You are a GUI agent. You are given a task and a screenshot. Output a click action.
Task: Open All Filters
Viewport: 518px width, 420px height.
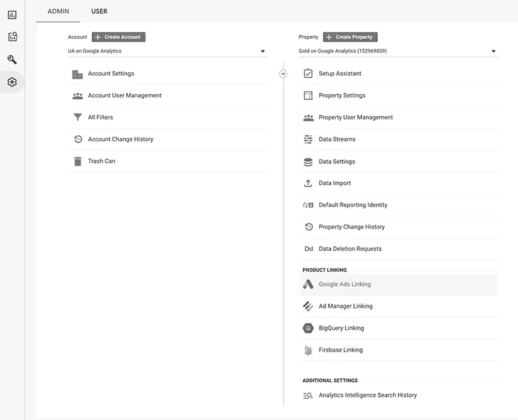pos(168,117)
